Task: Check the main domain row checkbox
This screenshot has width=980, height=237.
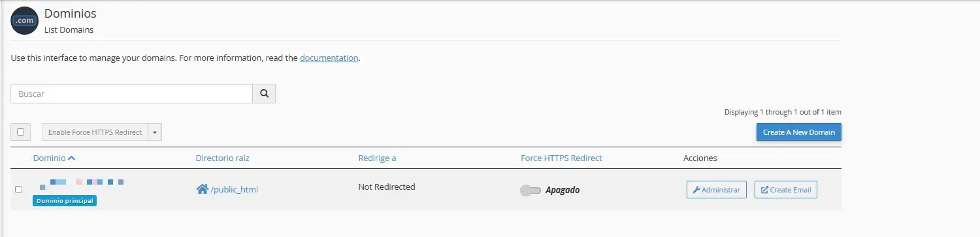Action: point(18,189)
